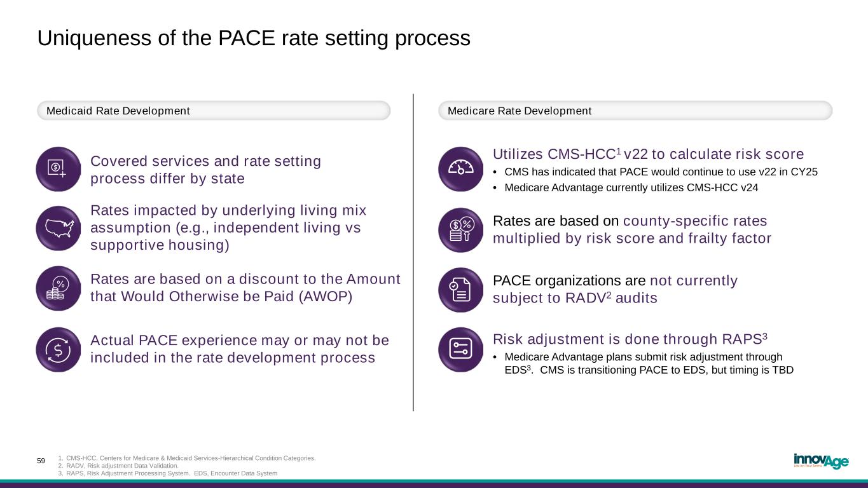Click the dollar document icon beside Covered services
Image resolution: width=868 pixels, height=488 pixels.
click(x=59, y=169)
